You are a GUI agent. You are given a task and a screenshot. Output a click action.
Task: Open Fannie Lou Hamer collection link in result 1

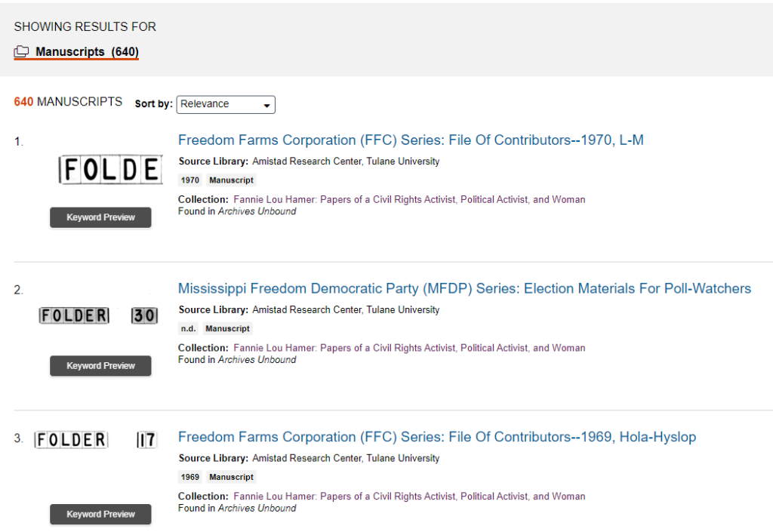(409, 200)
